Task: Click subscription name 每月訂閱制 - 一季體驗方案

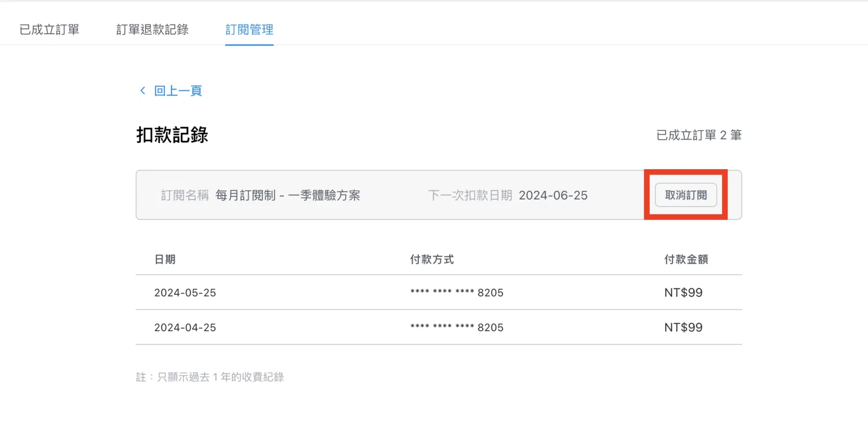Action: coord(288,195)
